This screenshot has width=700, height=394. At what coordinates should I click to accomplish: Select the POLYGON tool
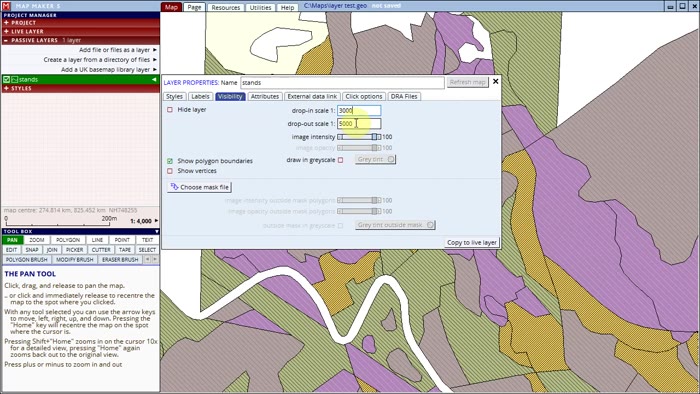point(68,240)
